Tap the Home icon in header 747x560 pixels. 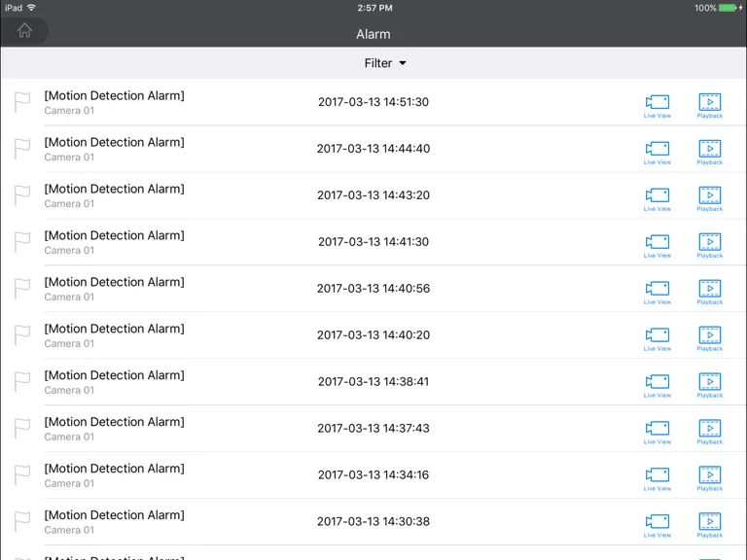[x=24, y=31]
